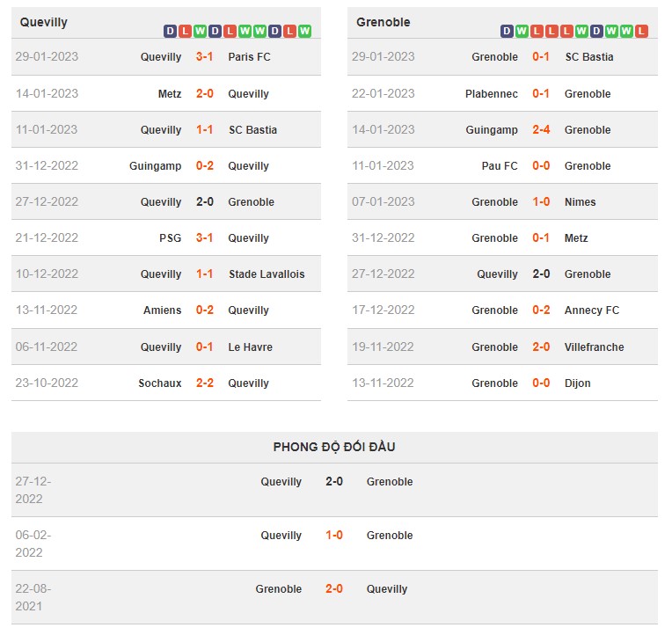Open the Grenoble team header
The width and height of the screenshot is (672, 635).
[383, 22]
